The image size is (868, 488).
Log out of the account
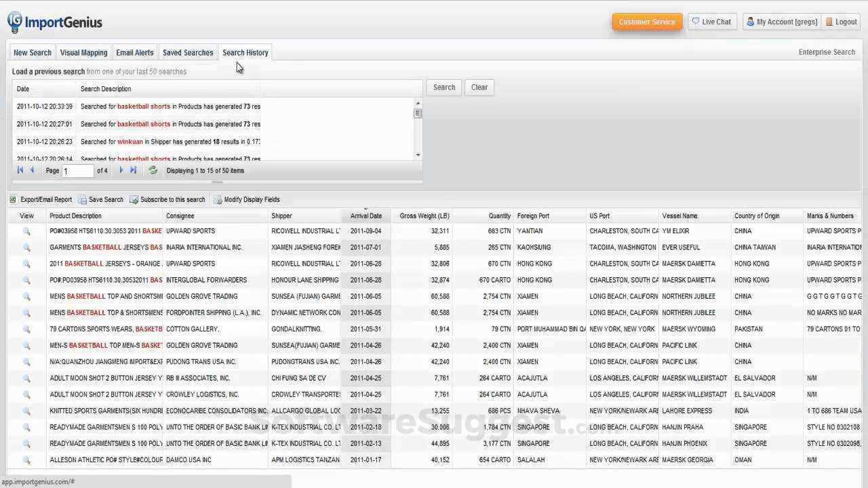click(841, 21)
